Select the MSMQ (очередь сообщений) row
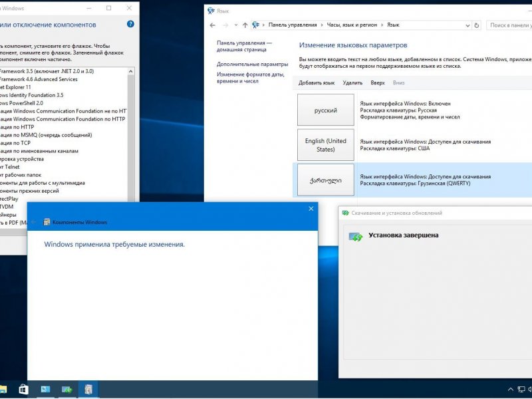The image size is (532, 399). pyautogui.click(x=63, y=135)
